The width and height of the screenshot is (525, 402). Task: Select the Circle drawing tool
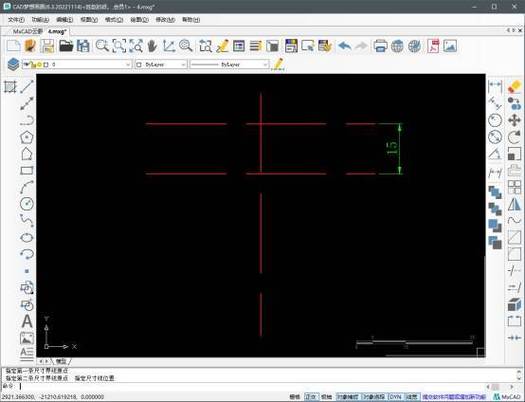tap(27, 204)
